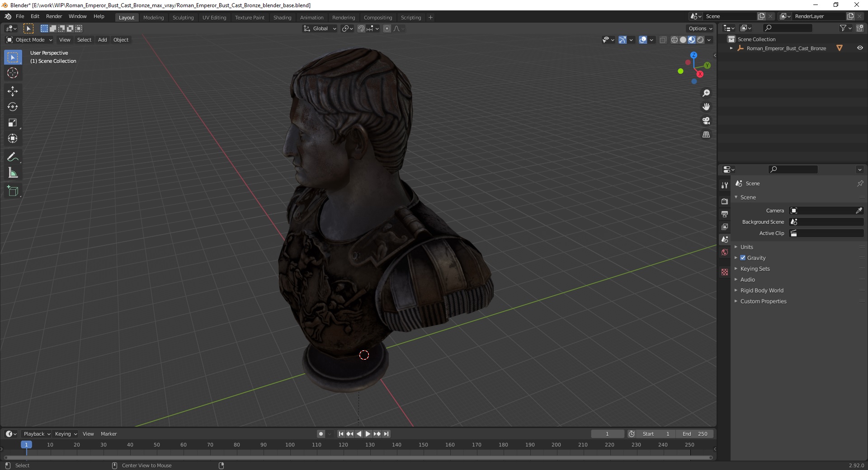Open the Render properties tab

click(725, 201)
